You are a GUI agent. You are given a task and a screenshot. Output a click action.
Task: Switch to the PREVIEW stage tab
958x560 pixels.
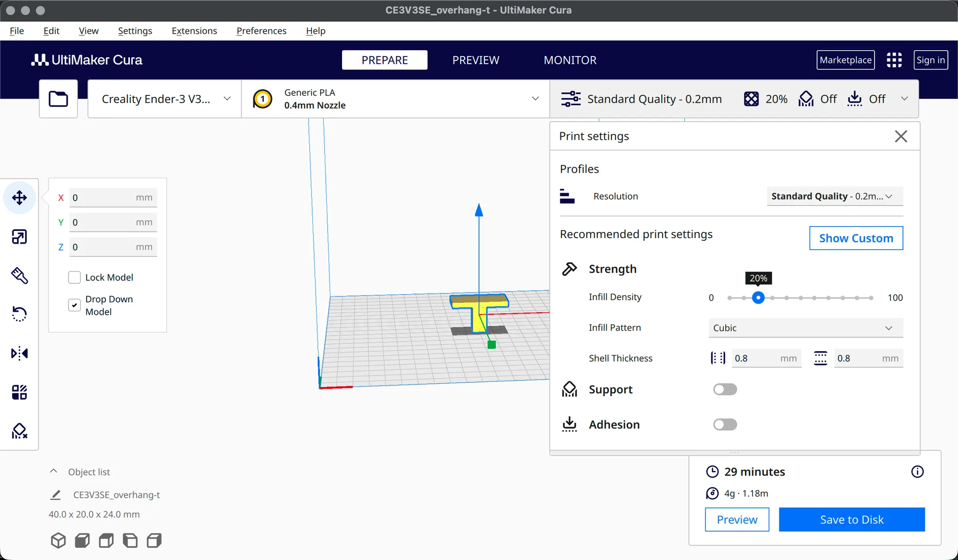[x=476, y=60]
